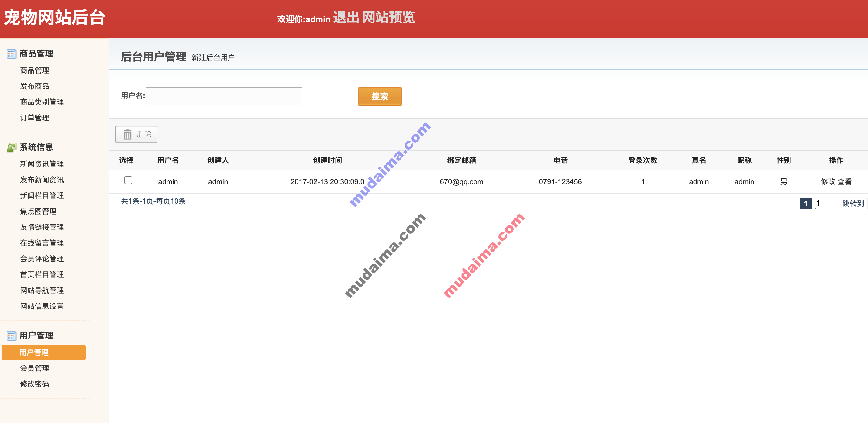The height and width of the screenshot is (423, 868).
Task: Select 发布新闻资讯 menu entry
Action: point(42,180)
